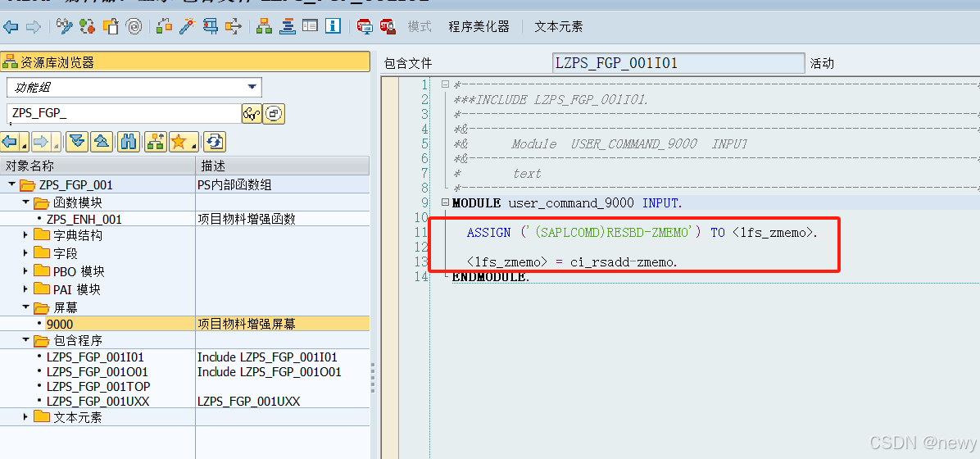Activate the program with the magic wand icon
This screenshot has width=980, height=459.
tap(187, 26)
